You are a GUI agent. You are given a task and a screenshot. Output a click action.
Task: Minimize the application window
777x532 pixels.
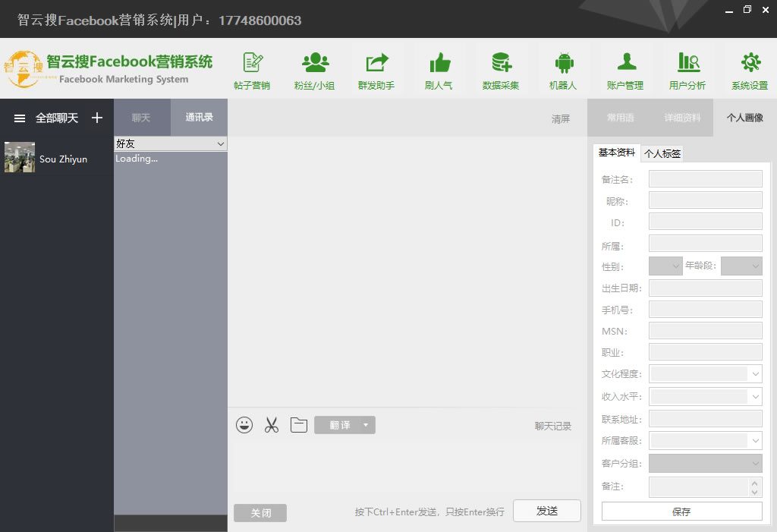click(729, 11)
